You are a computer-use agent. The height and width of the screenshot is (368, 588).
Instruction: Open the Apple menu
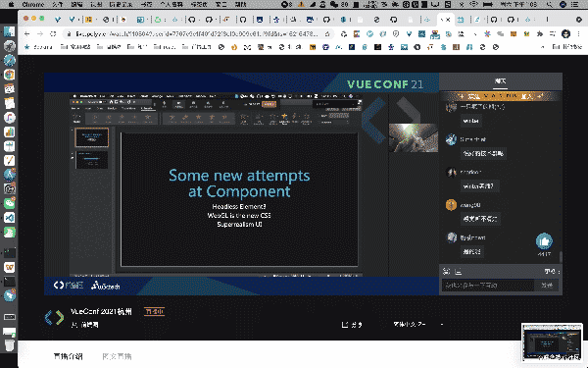pos(11,5)
